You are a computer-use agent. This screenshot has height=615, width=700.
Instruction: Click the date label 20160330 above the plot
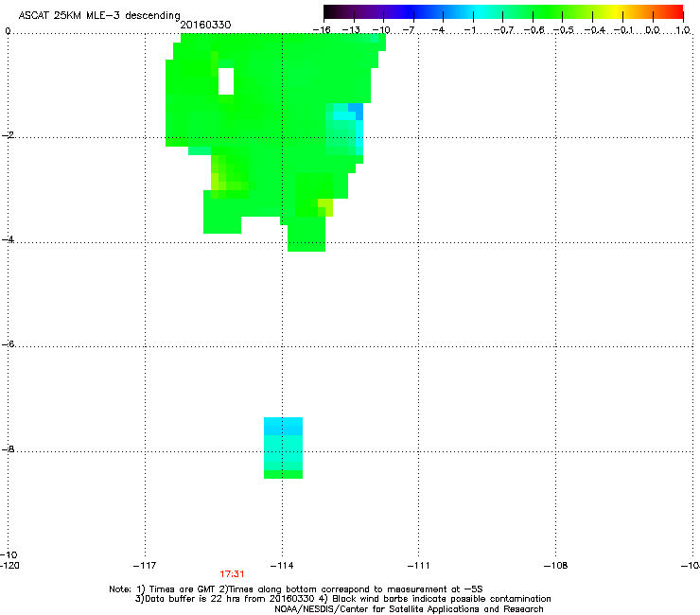[205, 25]
